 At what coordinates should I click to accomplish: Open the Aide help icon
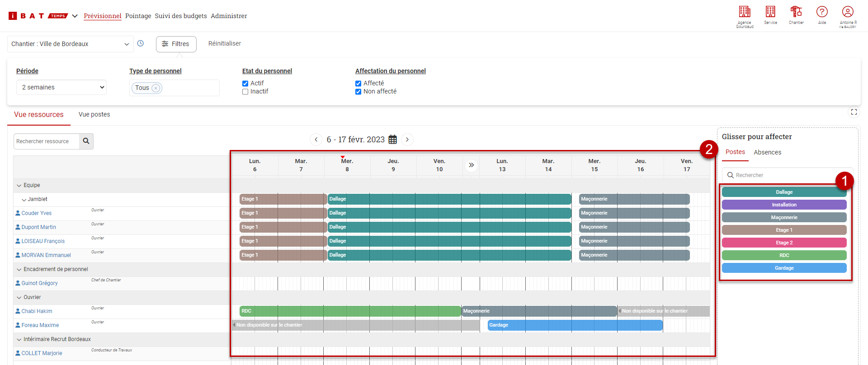pyautogui.click(x=822, y=12)
